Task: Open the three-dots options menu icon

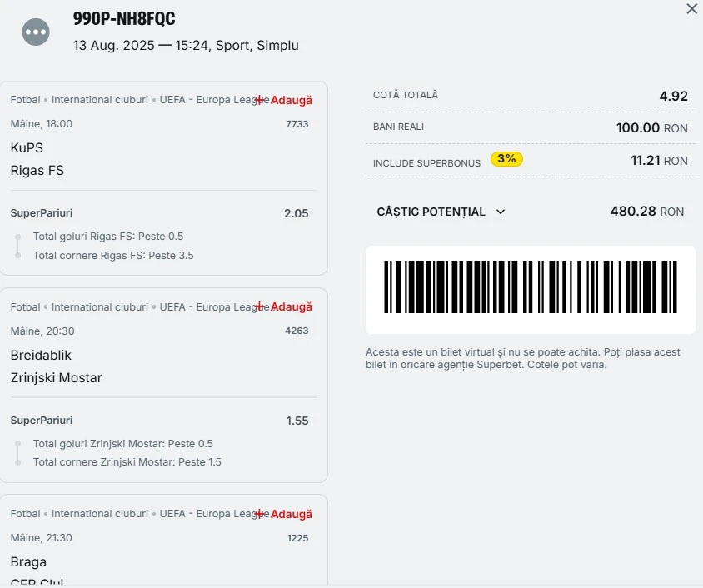Action: coord(36,32)
